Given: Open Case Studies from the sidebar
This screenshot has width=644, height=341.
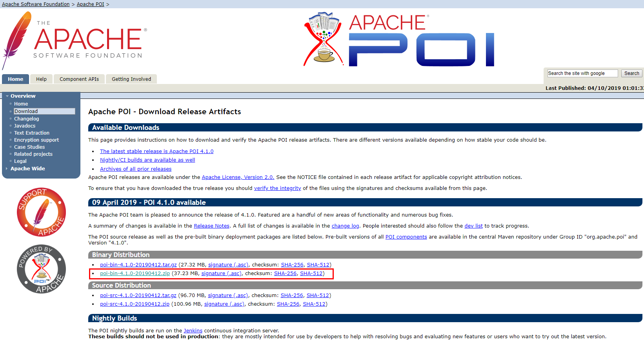Looking at the screenshot, I should [29, 147].
